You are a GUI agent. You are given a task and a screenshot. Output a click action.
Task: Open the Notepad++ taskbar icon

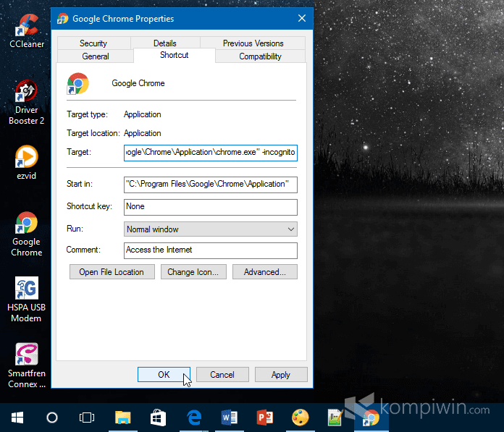pyautogui.click(x=335, y=418)
